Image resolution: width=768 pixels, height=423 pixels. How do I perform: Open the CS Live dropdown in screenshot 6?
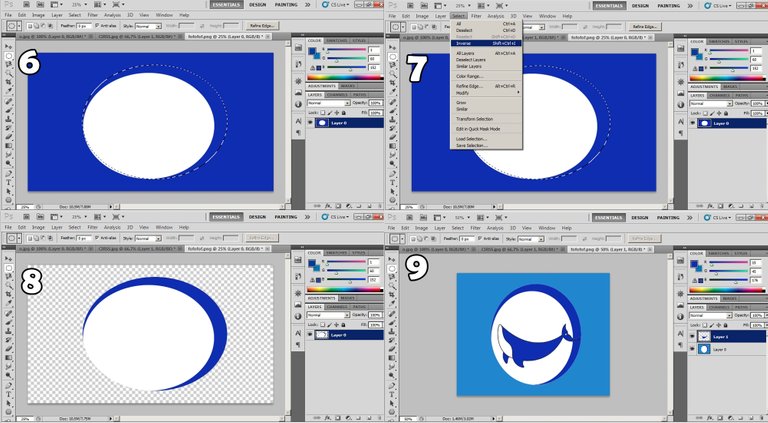coord(336,4)
